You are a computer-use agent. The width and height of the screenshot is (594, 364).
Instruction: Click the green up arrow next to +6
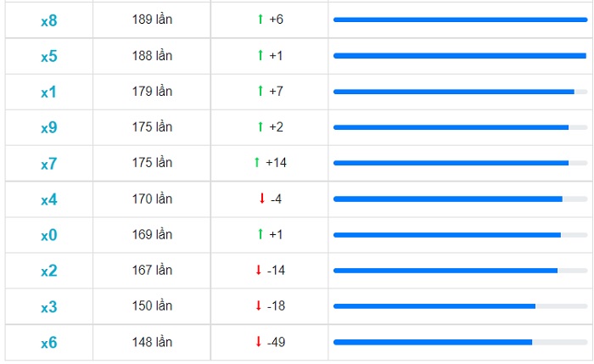point(261,19)
